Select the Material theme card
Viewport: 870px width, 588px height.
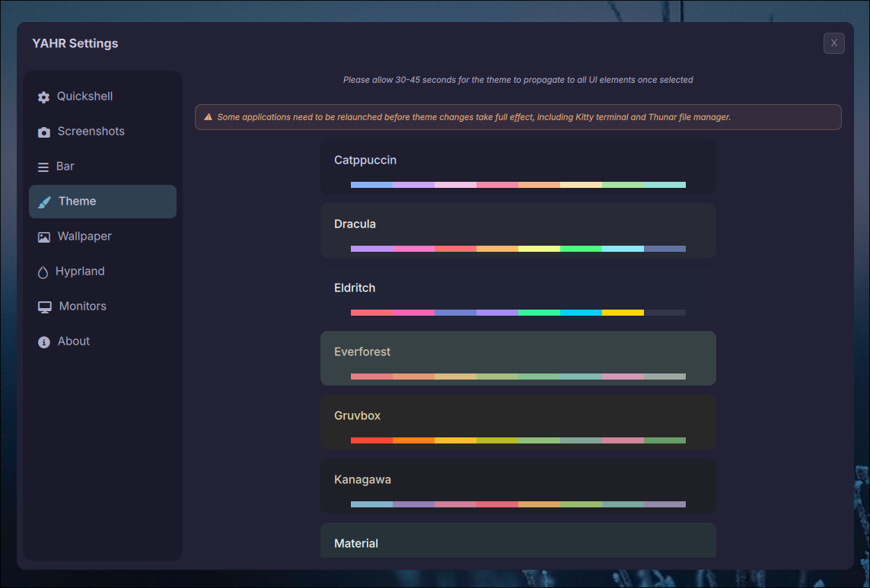(x=518, y=540)
